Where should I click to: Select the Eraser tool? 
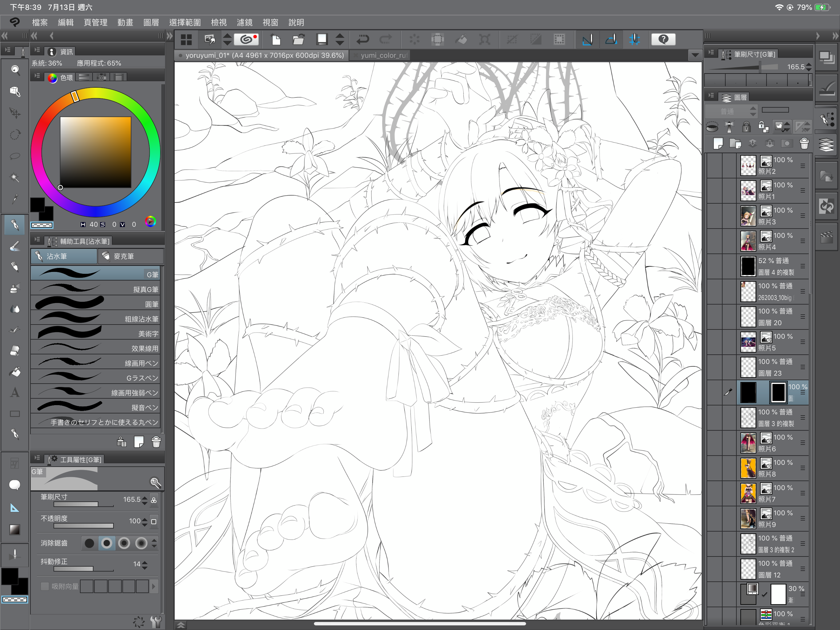(x=15, y=350)
